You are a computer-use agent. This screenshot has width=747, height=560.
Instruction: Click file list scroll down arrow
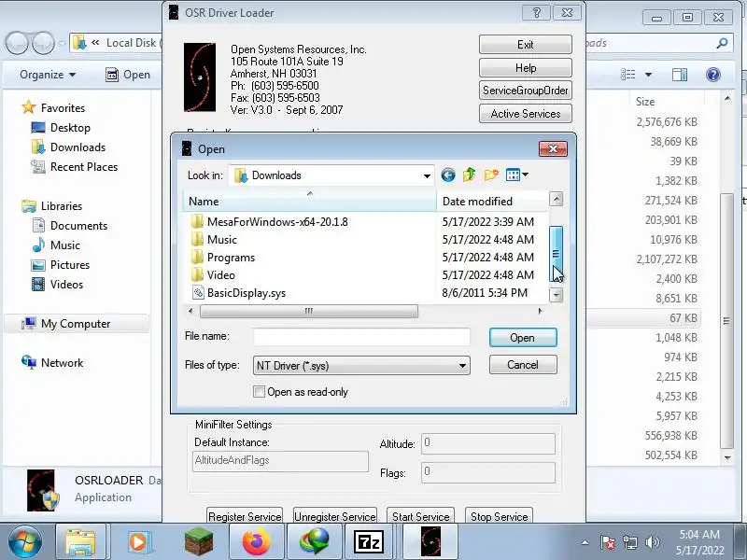[x=556, y=295]
